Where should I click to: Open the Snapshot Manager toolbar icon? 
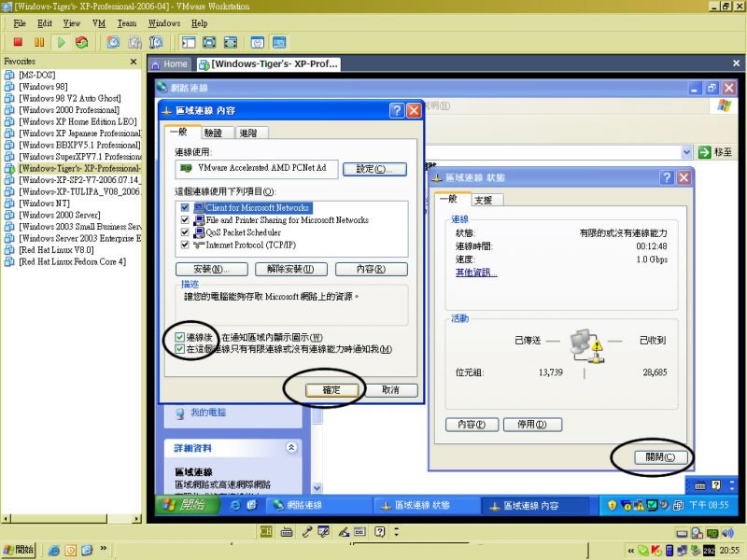coord(156,42)
